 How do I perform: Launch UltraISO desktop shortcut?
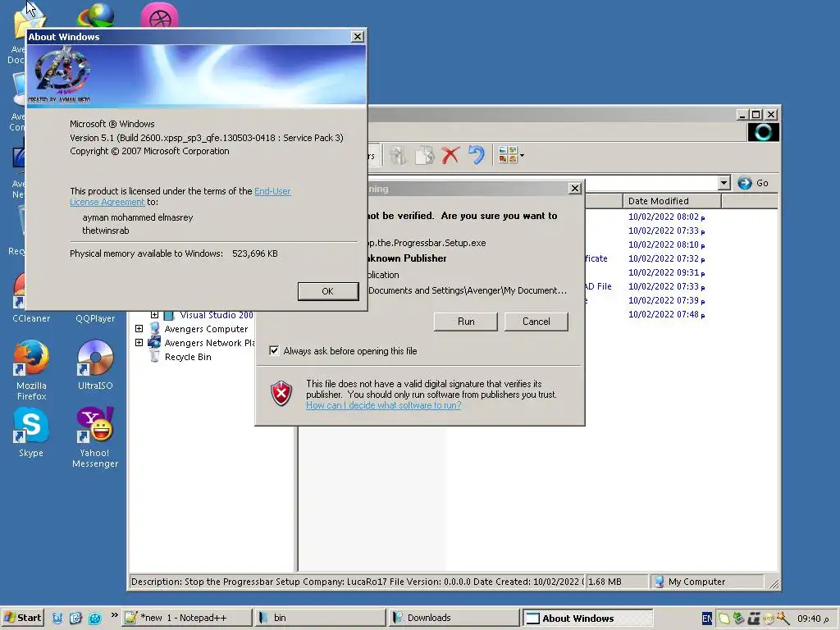click(95, 364)
